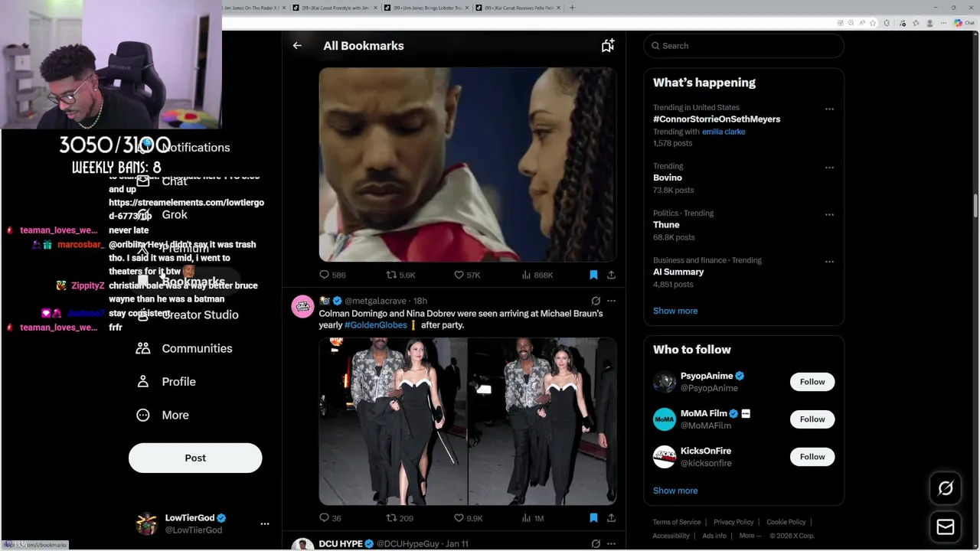This screenshot has height=551, width=980.
Task: Open More in sidebar menu
Action: [x=162, y=415]
